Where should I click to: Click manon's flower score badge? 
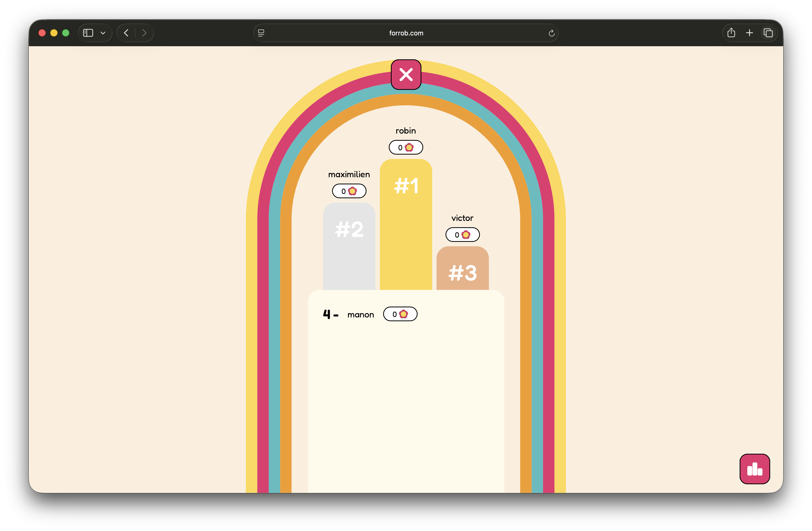click(400, 314)
